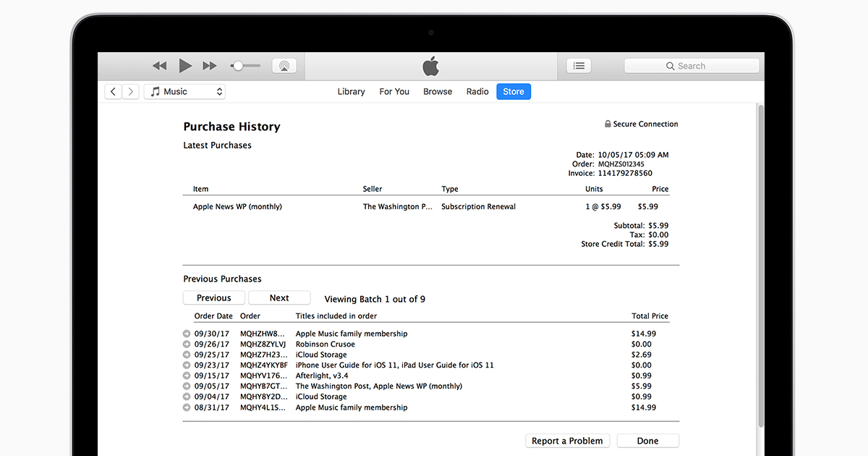Go forward with the right chevron button
Viewport: 868px width, 456px height.
131,92
